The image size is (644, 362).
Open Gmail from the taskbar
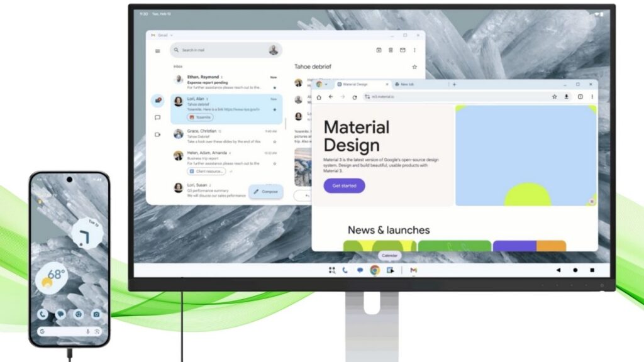tap(414, 270)
